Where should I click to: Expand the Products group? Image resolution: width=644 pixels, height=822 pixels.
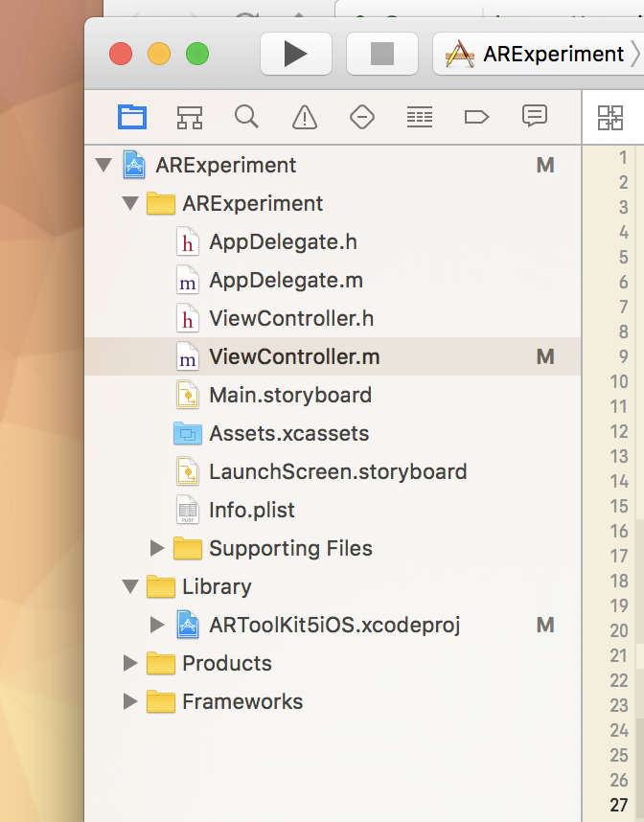(130, 663)
